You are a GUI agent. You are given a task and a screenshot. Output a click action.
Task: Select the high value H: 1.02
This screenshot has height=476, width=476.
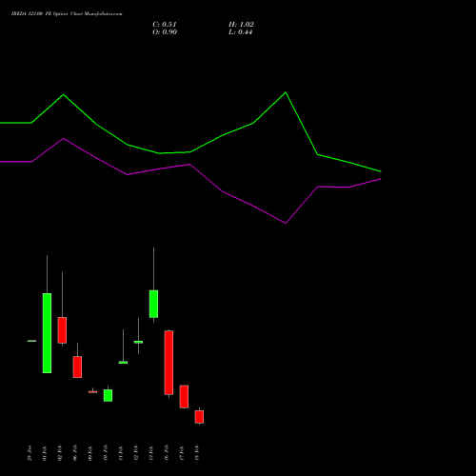click(241, 25)
